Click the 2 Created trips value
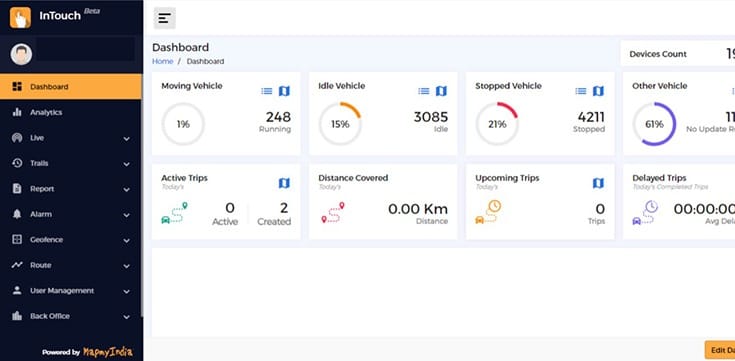The height and width of the screenshot is (361, 735). 284,209
